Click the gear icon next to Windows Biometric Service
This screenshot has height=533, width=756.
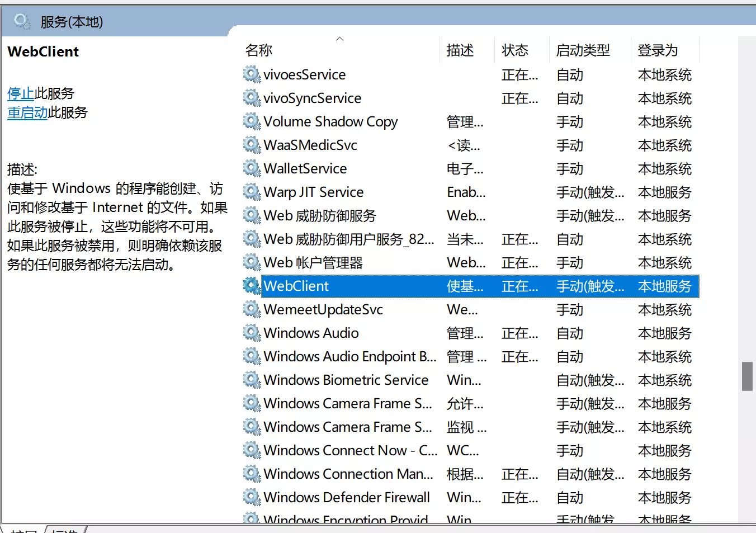[x=252, y=380]
